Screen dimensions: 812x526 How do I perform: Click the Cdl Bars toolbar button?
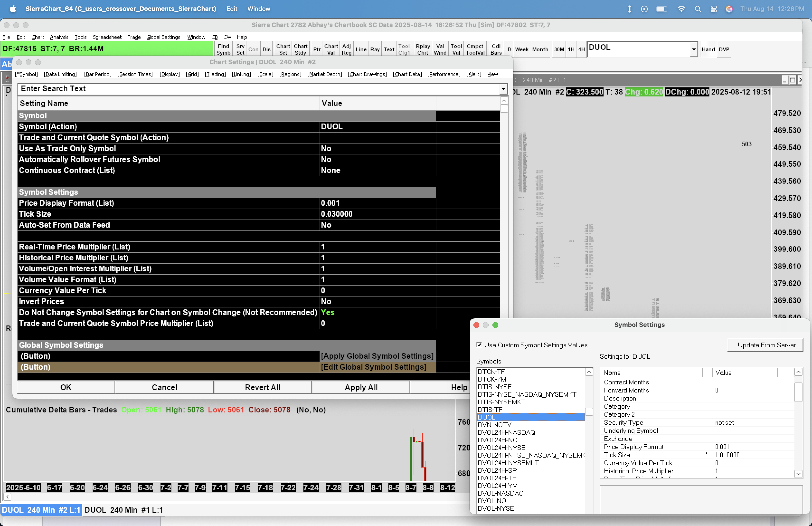pyautogui.click(x=496, y=49)
